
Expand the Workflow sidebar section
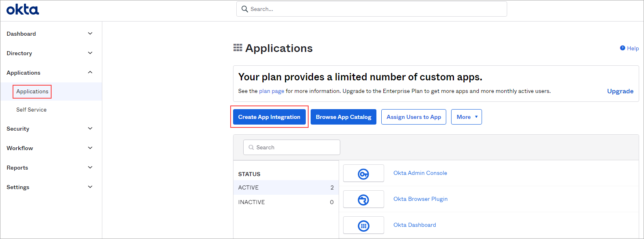tap(90, 148)
